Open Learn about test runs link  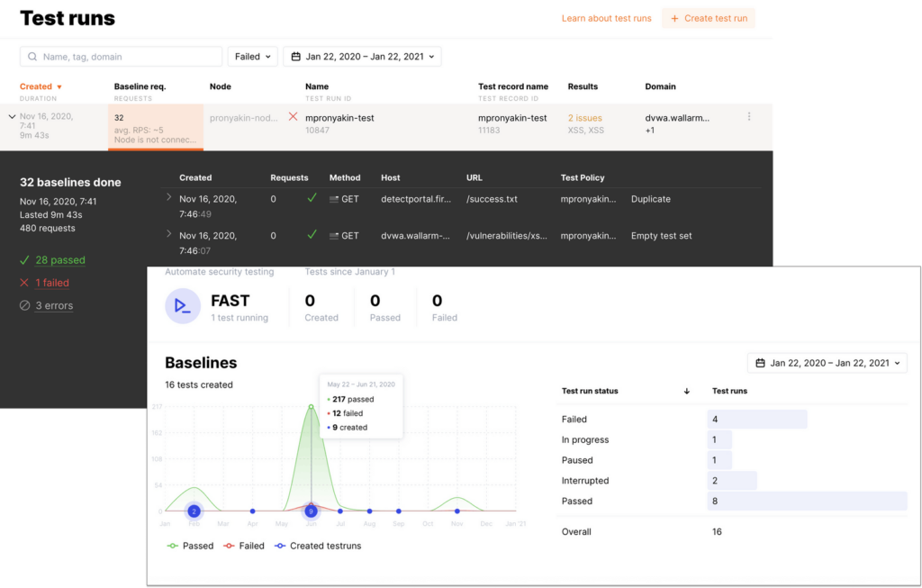[x=606, y=18]
